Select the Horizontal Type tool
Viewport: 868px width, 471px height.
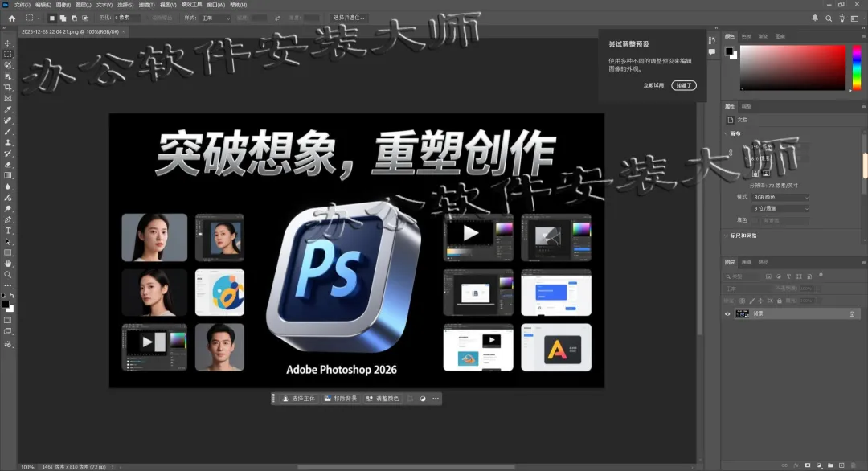8,231
